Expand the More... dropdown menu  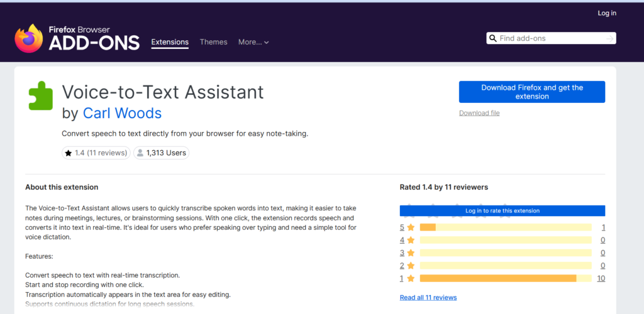[253, 42]
